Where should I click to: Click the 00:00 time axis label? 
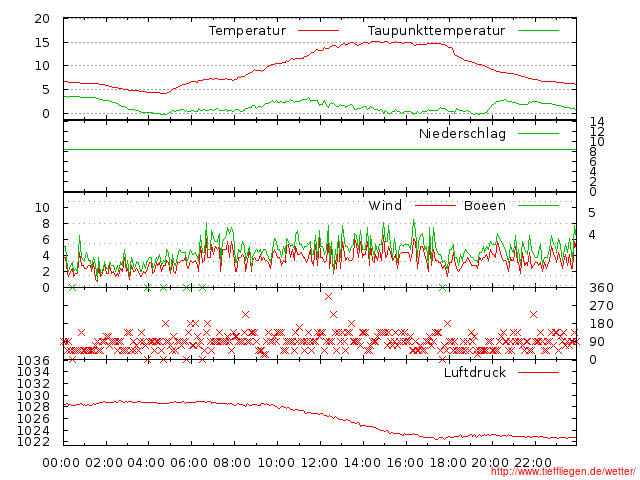pyautogui.click(x=61, y=463)
